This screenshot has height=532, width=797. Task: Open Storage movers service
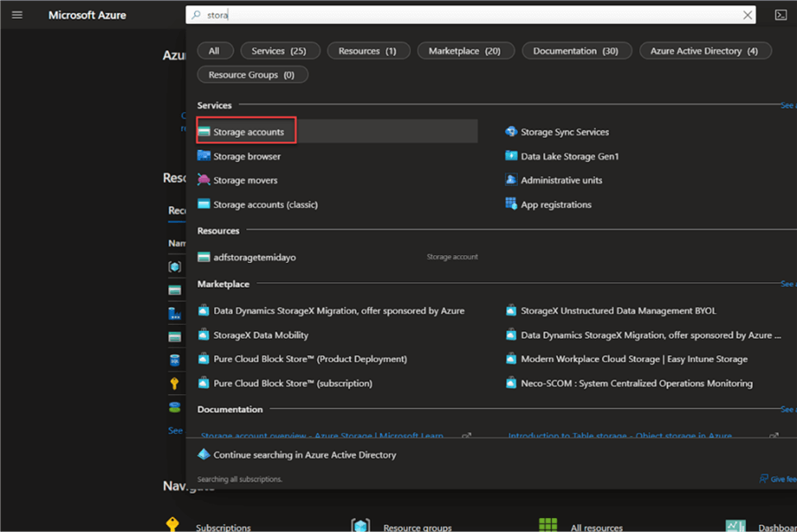pyautogui.click(x=245, y=181)
